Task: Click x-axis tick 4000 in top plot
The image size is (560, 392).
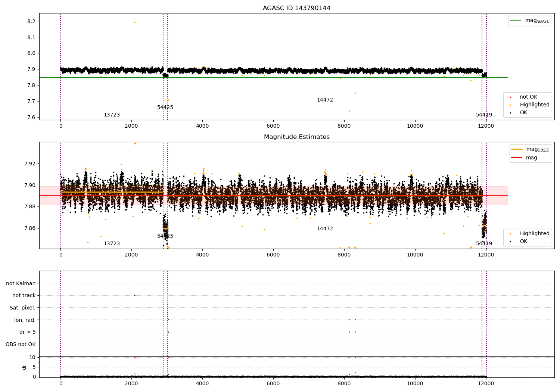Action: 202,126
